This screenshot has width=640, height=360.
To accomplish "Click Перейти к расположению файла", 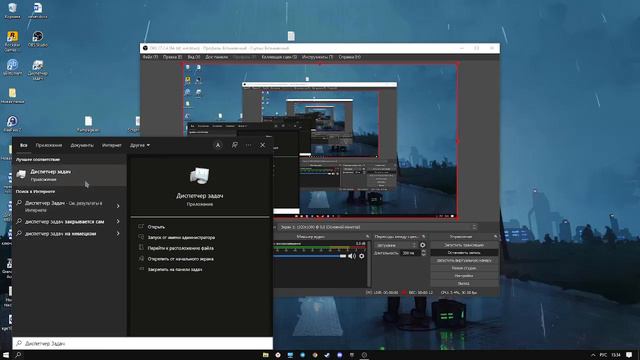I will (180, 248).
